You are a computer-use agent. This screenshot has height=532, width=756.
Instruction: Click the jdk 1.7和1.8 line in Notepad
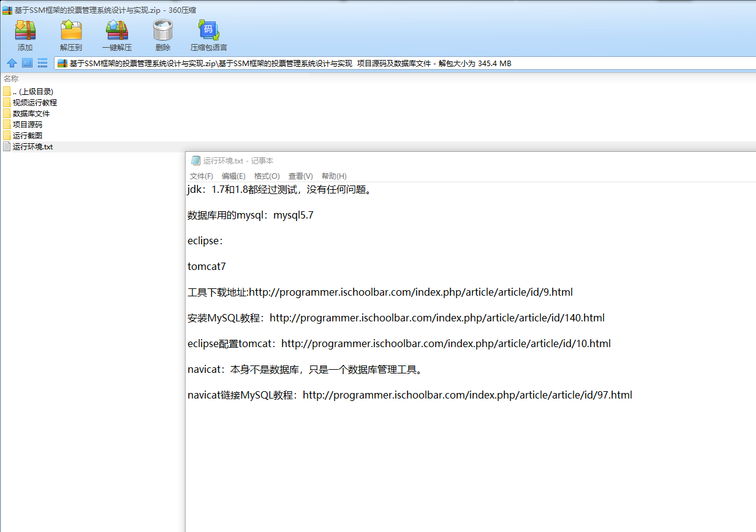[280, 189]
